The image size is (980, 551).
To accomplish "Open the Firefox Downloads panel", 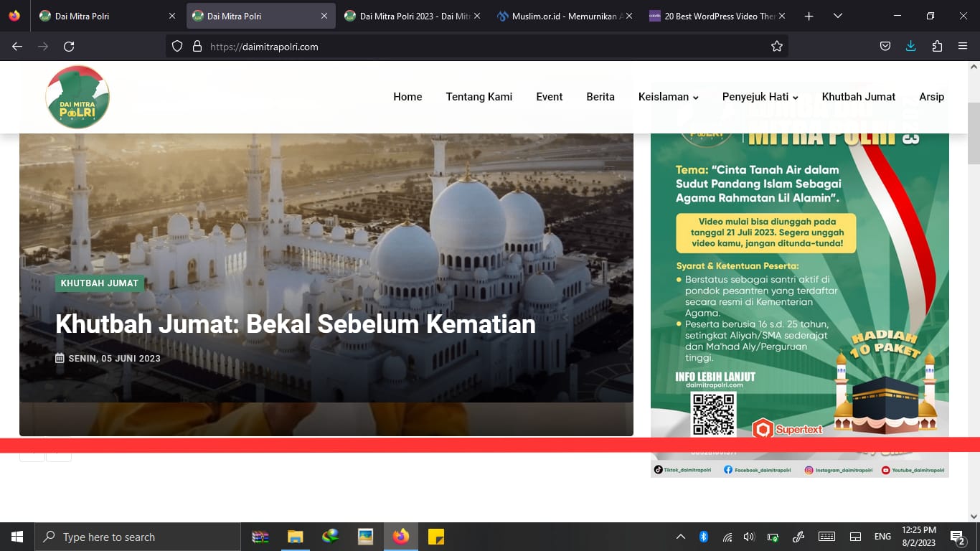I will pyautogui.click(x=910, y=47).
